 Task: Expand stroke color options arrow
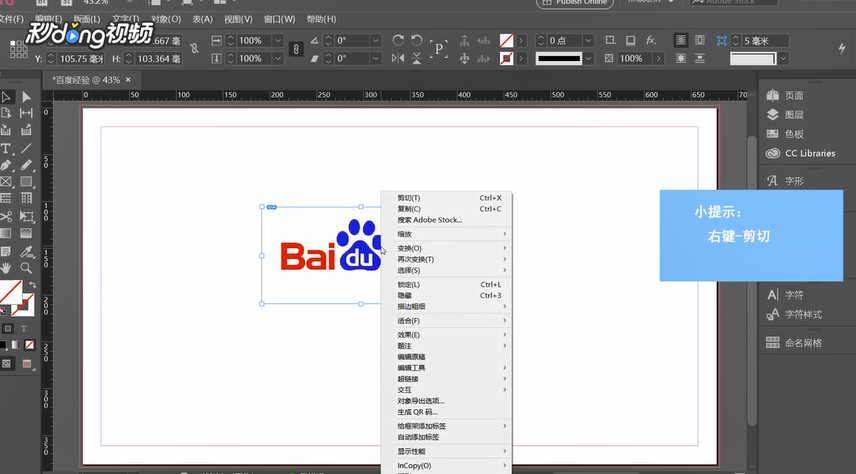[x=521, y=58]
